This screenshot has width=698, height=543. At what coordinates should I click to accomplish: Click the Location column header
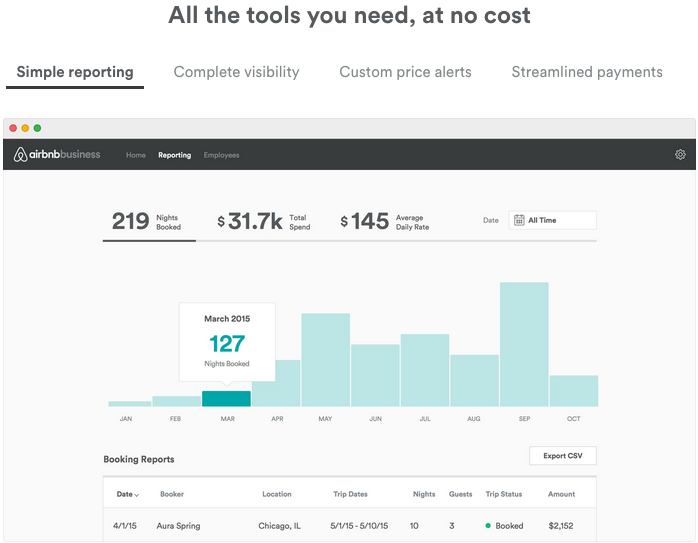(277, 494)
